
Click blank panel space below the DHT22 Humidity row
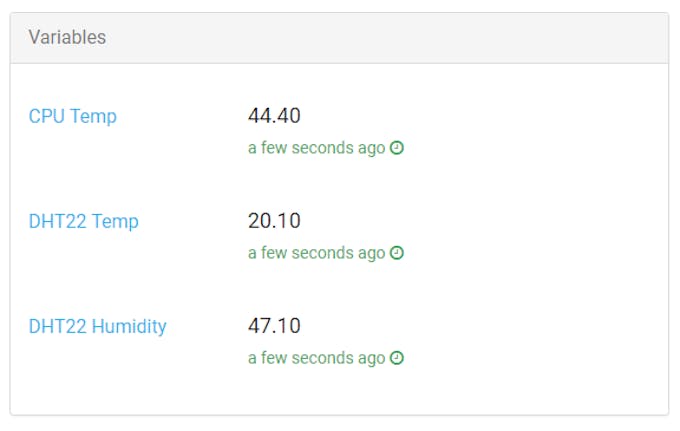pyautogui.click(x=340, y=393)
